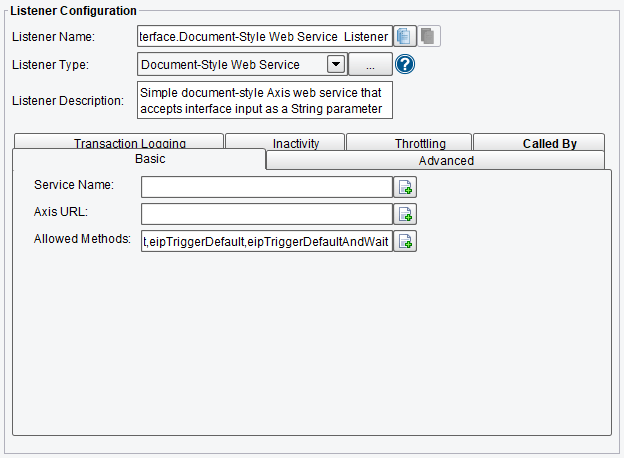
Task: Select the Advanced tab
Action: [x=435, y=161]
